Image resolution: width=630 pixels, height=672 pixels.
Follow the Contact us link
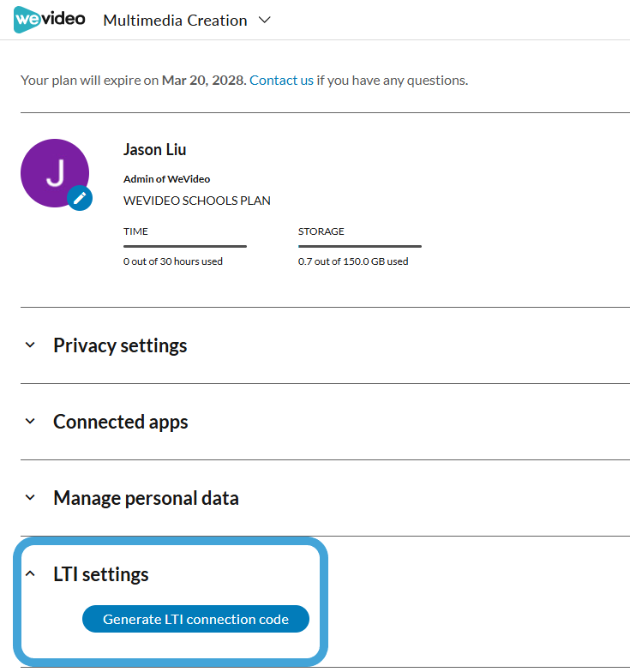coord(281,81)
